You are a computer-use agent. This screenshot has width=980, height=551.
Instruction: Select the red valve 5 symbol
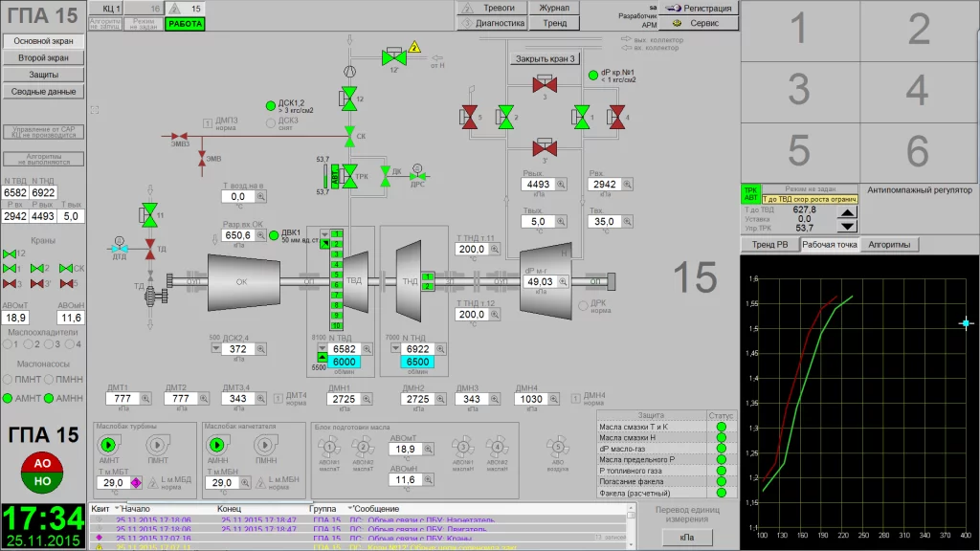point(470,117)
